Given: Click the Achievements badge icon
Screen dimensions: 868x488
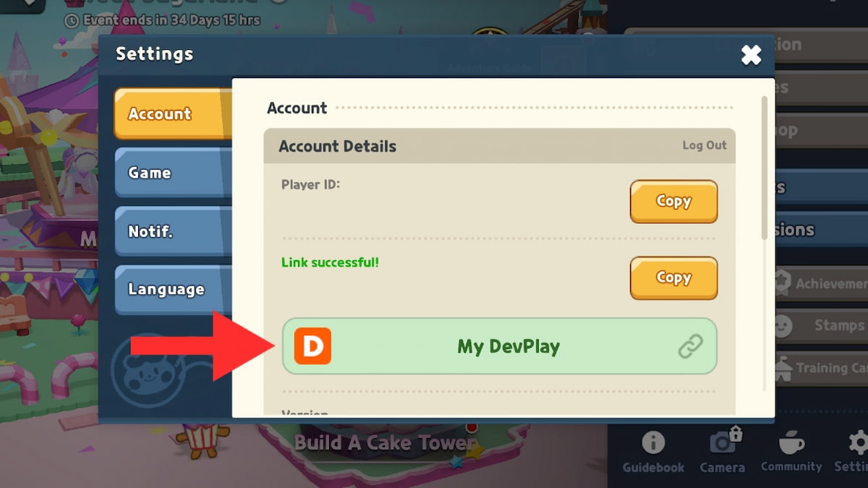Looking at the screenshot, I should (780, 283).
